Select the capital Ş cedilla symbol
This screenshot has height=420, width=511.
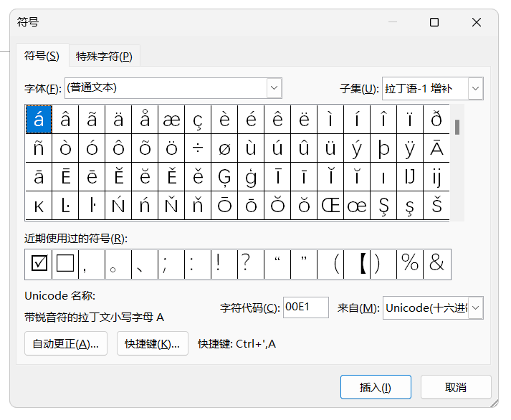(383, 206)
